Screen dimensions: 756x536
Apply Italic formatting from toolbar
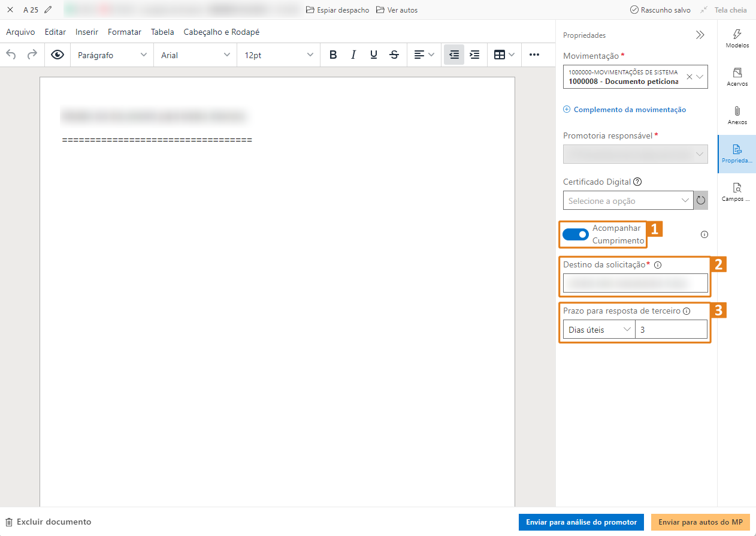click(x=353, y=55)
